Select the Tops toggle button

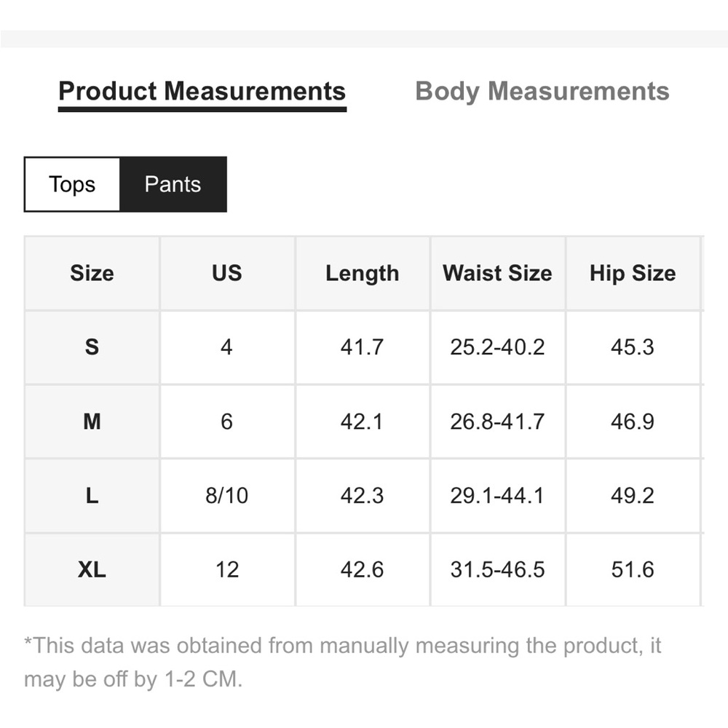pyautogui.click(x=72, y=184)
